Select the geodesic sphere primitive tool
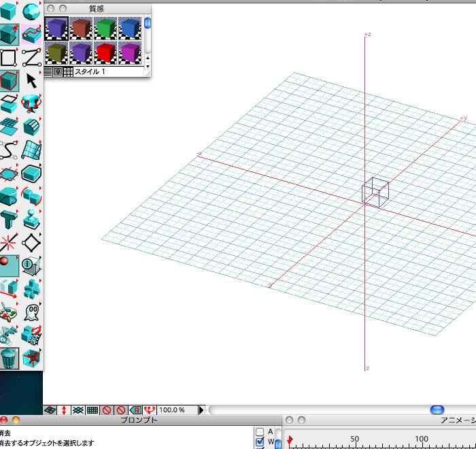This screenshot has width=476, height=449. (x=31, y=11)
